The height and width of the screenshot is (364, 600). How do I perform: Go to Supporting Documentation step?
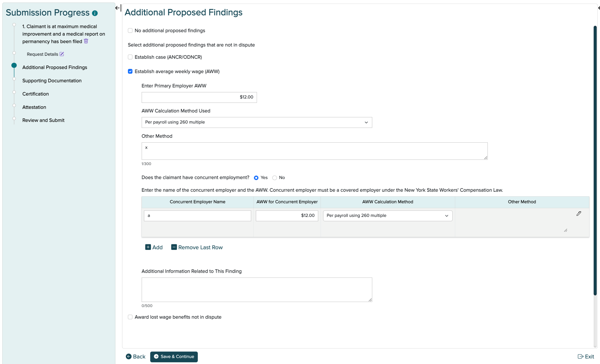click(52, 81)
